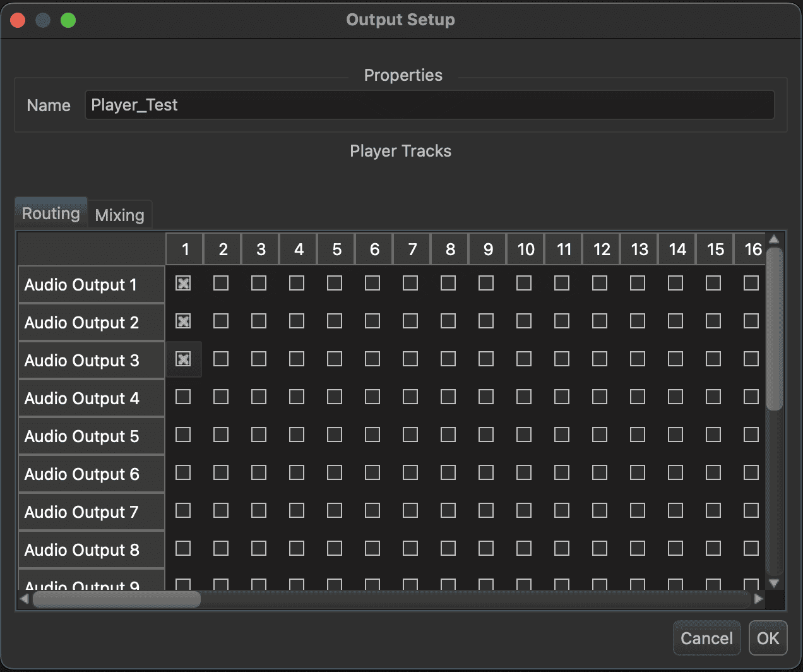
Task: Route Audio Output 4 to track 4
Action: pyautogui.click(x=297, y=397)
